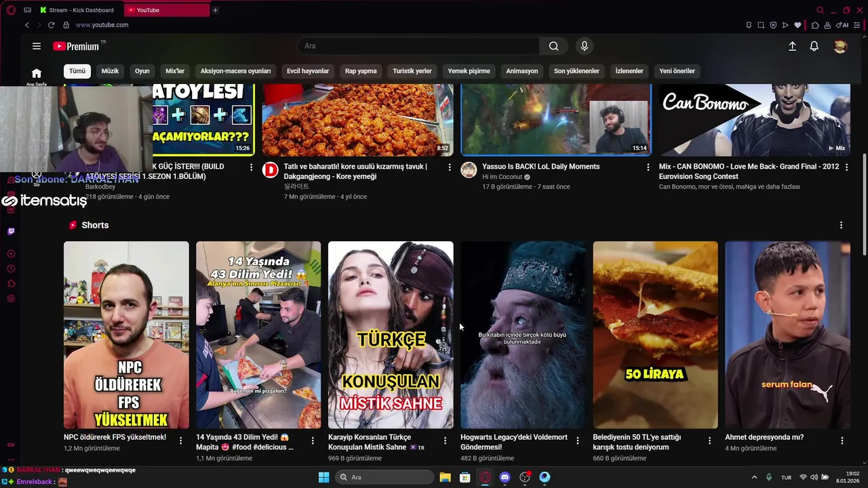The height and width of the screenshot is (488, 868).
Task: Reload the page with refresh icon
Action: pyautogui.click(x=51, y=25)
